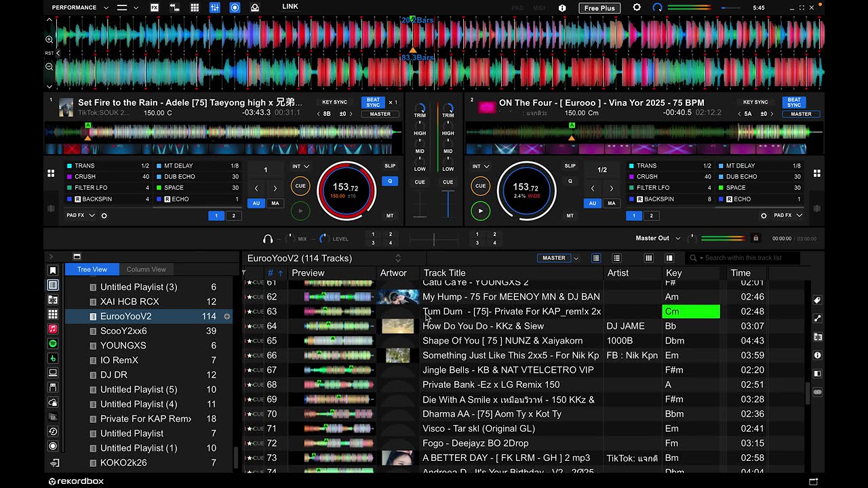Open Beatport streaming in the sidebar

coord(53,358)
